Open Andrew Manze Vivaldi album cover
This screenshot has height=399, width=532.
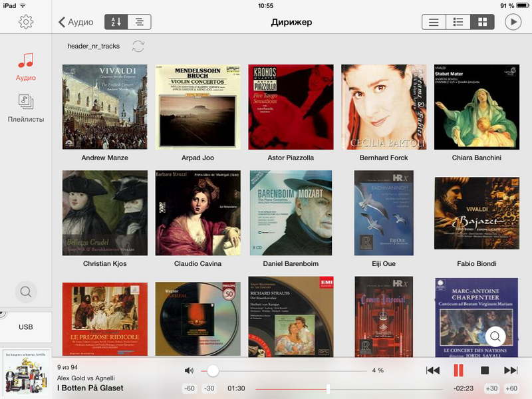point(105,107)
